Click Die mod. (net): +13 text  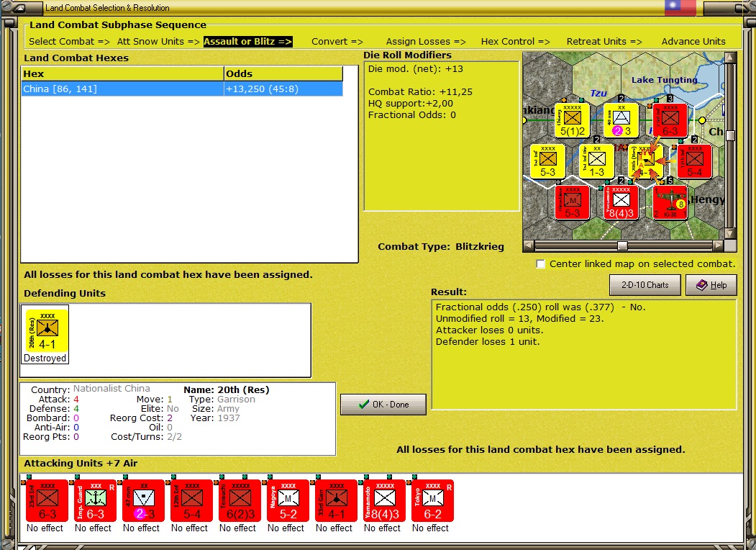point(416,69)
